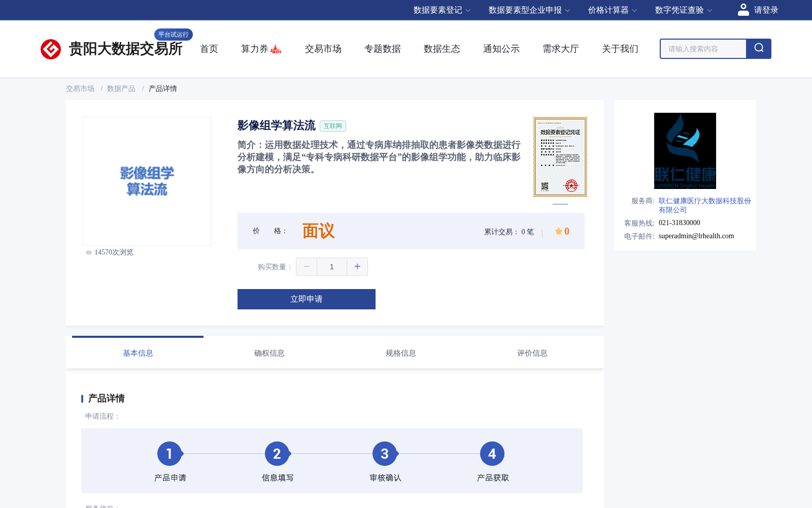The width and height of the screenshot is (812, 508).
Task: Open 数据生态 navigation item
Action: pyautogui.click(x=442, y=49)
